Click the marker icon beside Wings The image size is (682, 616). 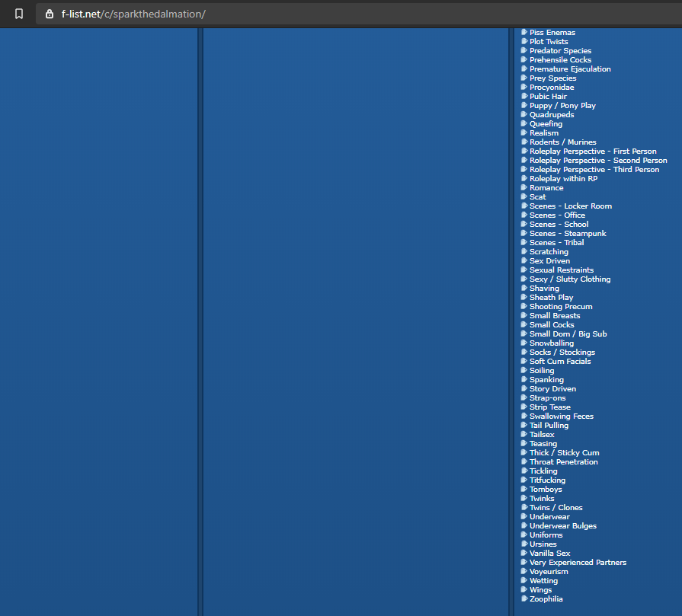[x=524, y=589]
